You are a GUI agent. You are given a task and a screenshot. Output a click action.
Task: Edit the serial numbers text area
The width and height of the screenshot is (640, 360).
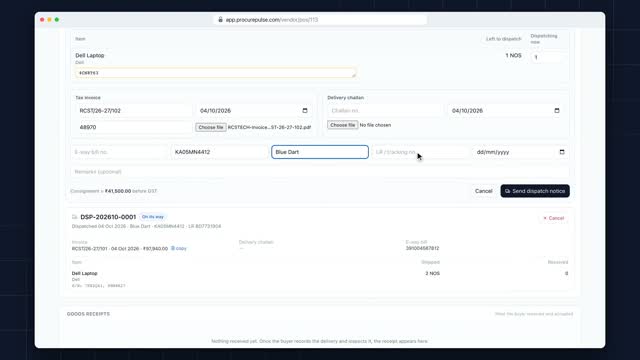coord(216,73)
